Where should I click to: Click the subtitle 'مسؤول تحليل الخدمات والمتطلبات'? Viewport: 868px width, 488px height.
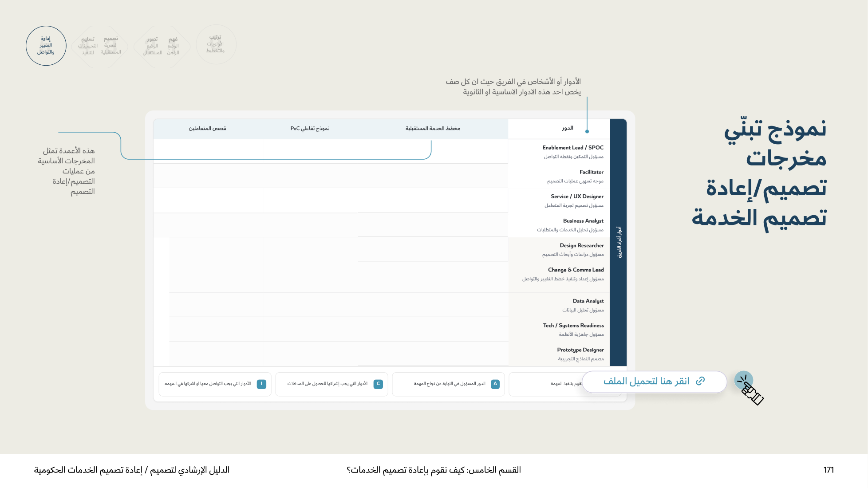pos(570,230)
